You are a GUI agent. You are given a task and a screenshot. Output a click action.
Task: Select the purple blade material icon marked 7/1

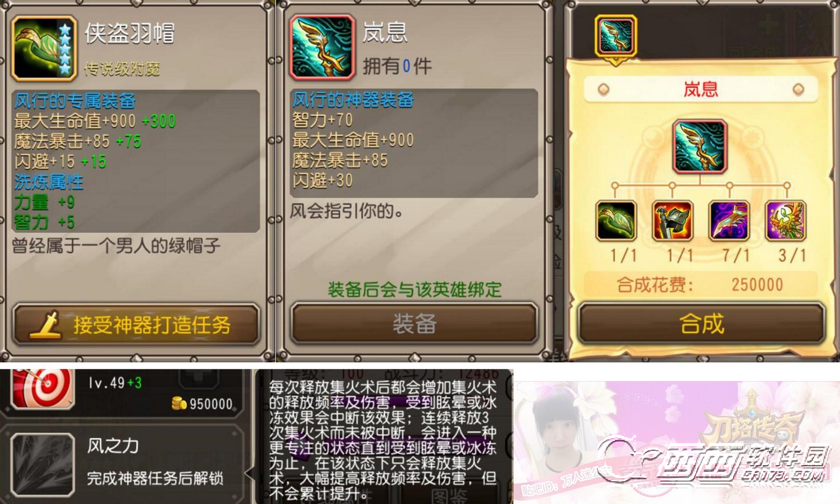point(729,220)
